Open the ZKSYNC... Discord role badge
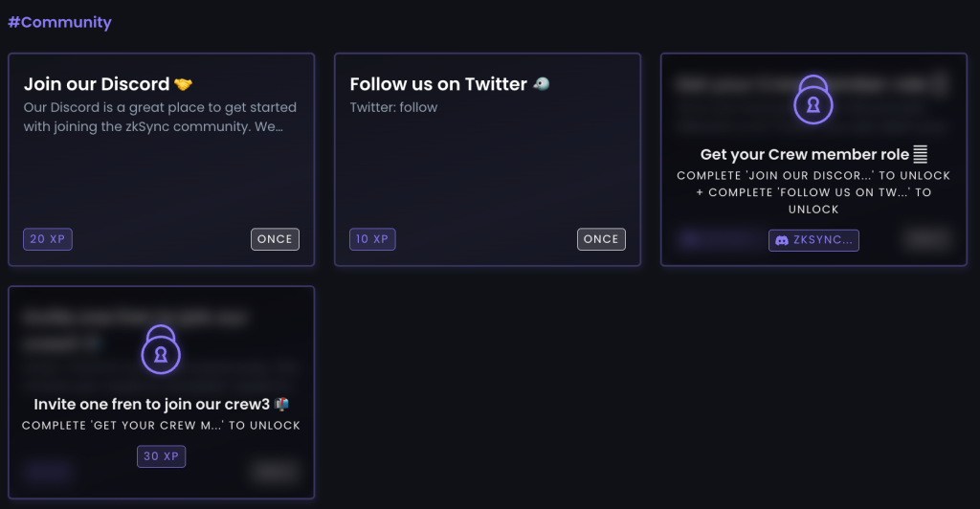Image resolution: width=980 pixels, height=509 pixels. 813,240
